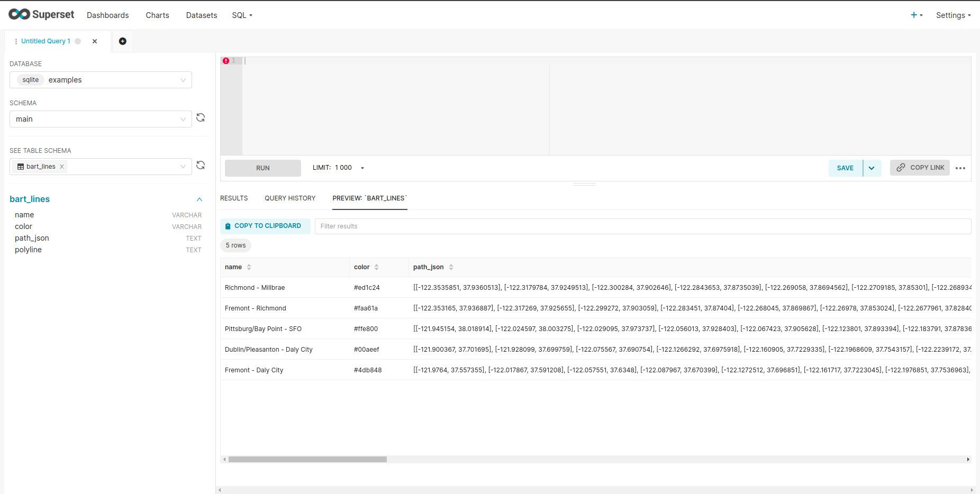
Task: Collapse the bart_lines table schema panel
Action: (199, 199)
